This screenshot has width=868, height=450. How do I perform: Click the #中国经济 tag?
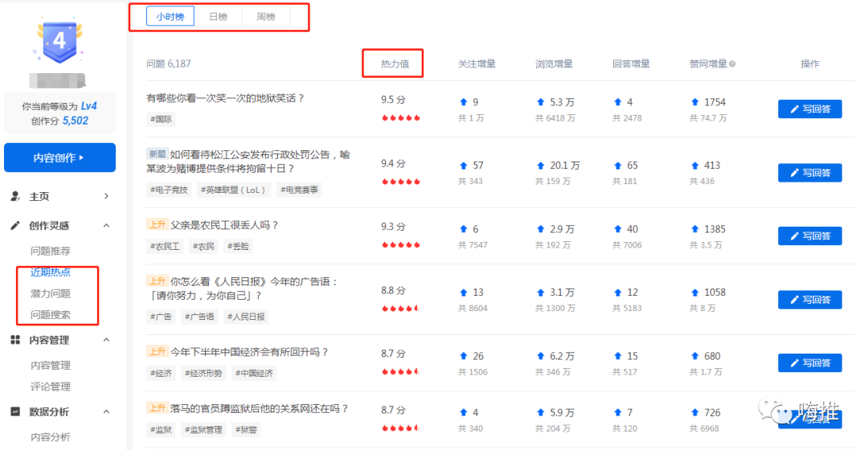tap(254, 373)
